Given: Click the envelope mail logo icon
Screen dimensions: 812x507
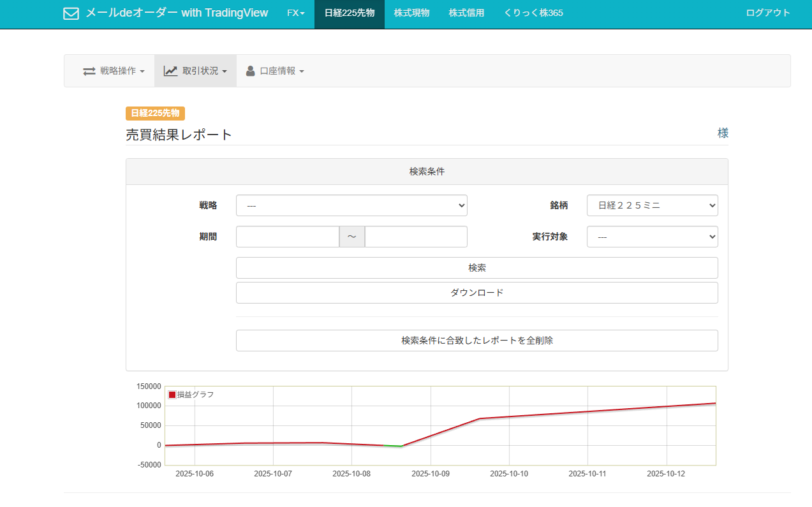Looking at the screenshot, I should (71, 13).
